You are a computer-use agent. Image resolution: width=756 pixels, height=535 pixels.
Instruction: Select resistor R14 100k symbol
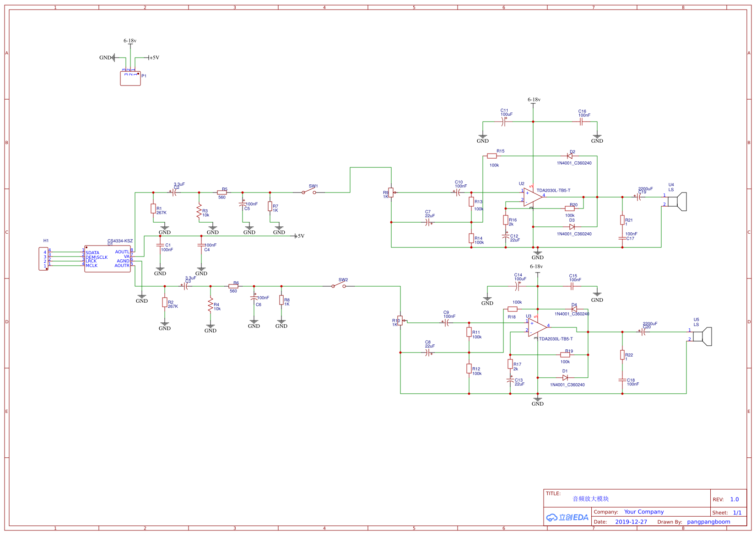471,238
